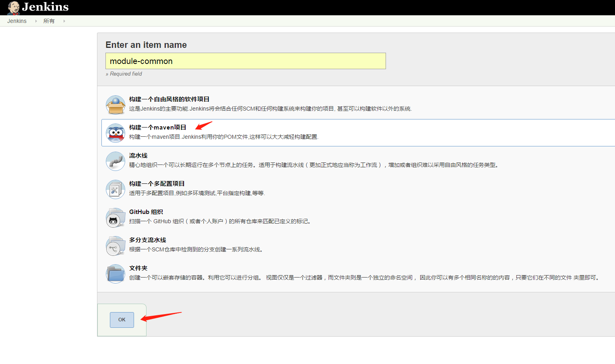Click the Enter an item name heading
Viewport: 615px width, 364px height.
click(146, 45)
